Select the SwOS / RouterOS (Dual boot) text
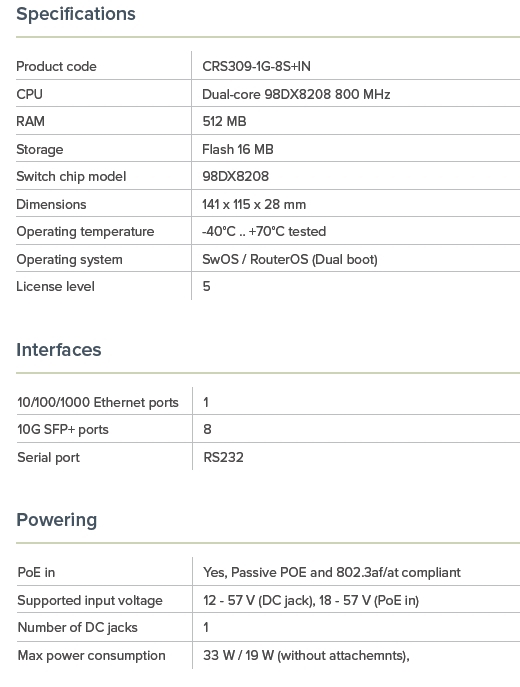This screenshot has height=687, width=520. pos(290,259)
